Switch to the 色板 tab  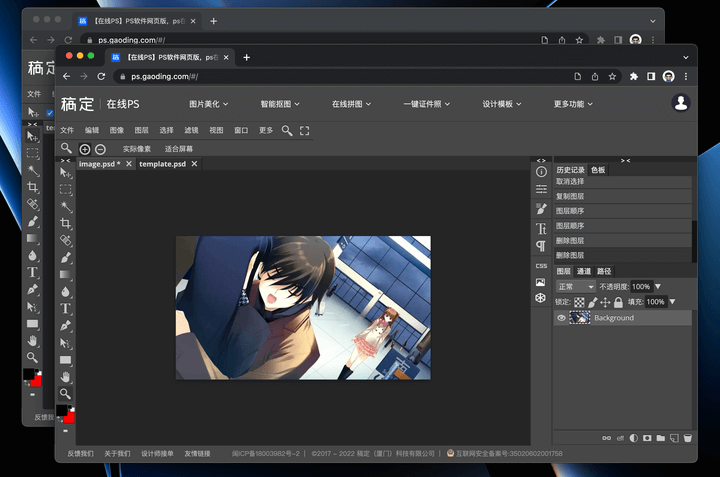click(x=598, y=170)
